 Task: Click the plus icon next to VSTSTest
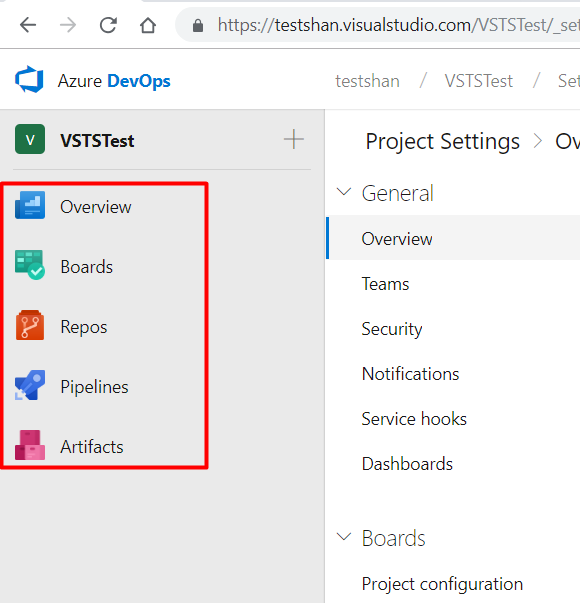coord(294,139)
